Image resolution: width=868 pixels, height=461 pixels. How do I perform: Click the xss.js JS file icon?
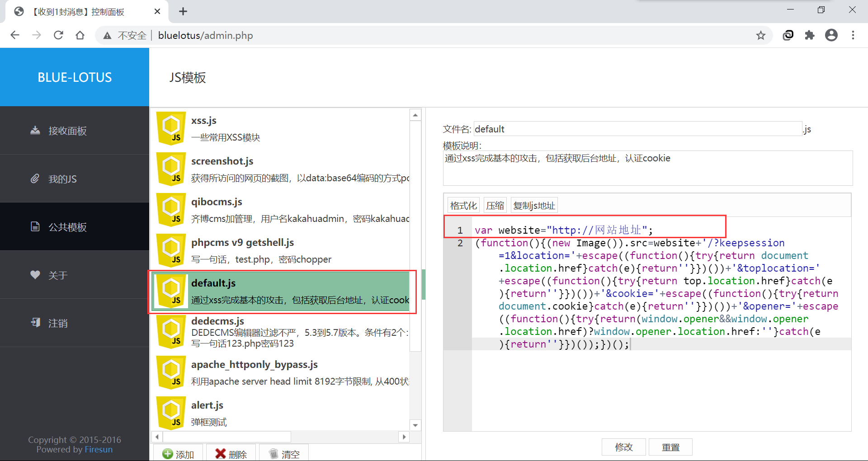click(171, 128)
